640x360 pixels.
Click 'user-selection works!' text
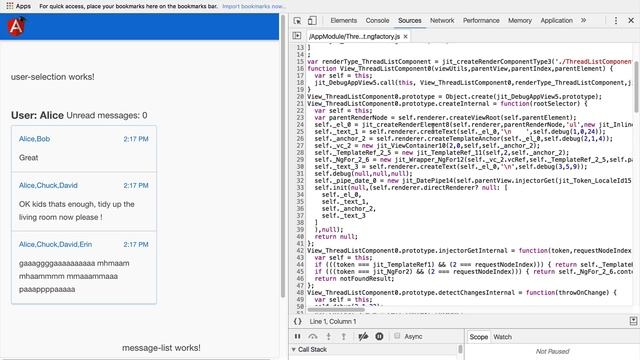tap(53, 77)
